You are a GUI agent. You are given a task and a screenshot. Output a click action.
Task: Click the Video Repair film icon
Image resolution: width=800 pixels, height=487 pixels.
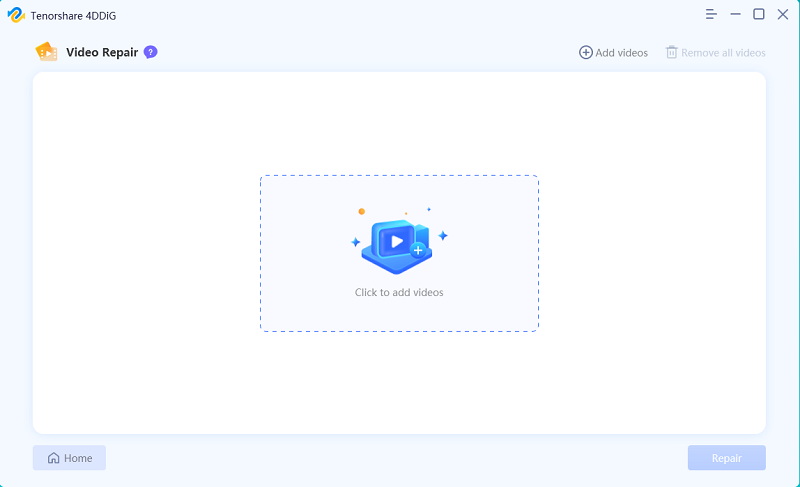(46, 52)
